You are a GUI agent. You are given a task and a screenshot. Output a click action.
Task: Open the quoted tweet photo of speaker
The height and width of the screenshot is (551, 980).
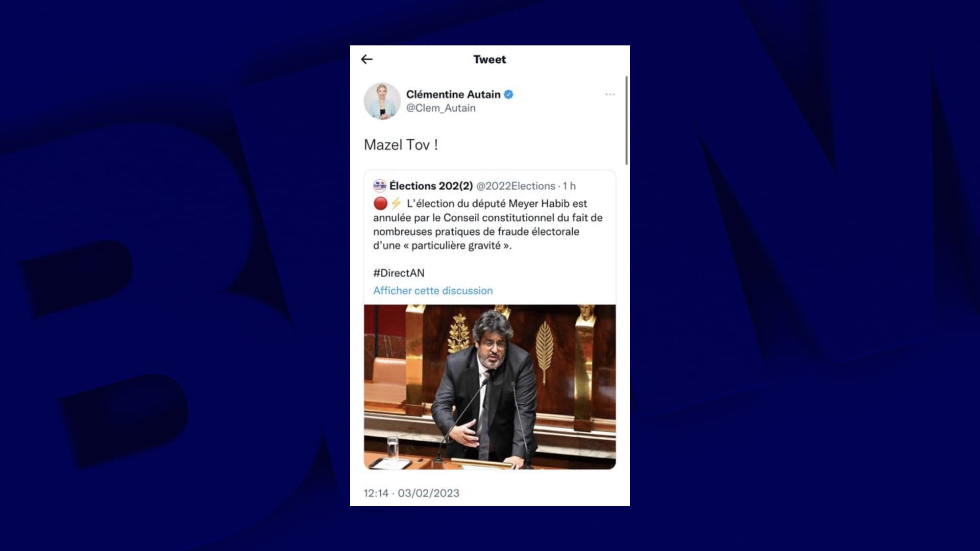(490, 387)
